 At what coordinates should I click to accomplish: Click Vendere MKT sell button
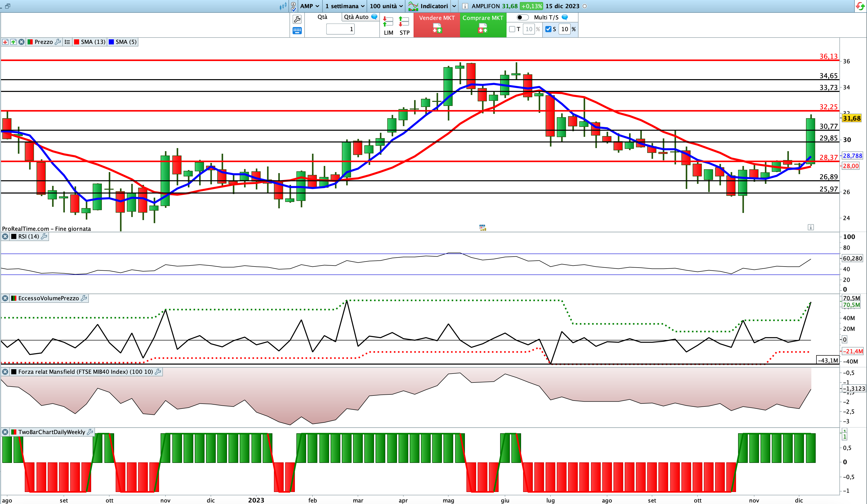click(x=437, y=25)
